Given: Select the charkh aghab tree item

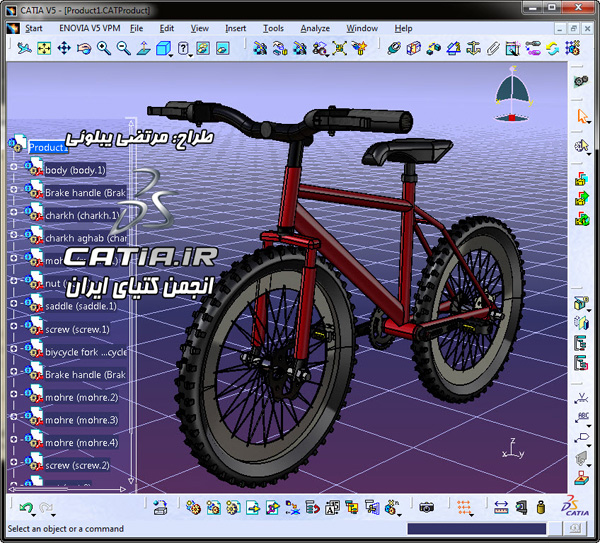Looking at the screenshot, I should click(86, 238).
